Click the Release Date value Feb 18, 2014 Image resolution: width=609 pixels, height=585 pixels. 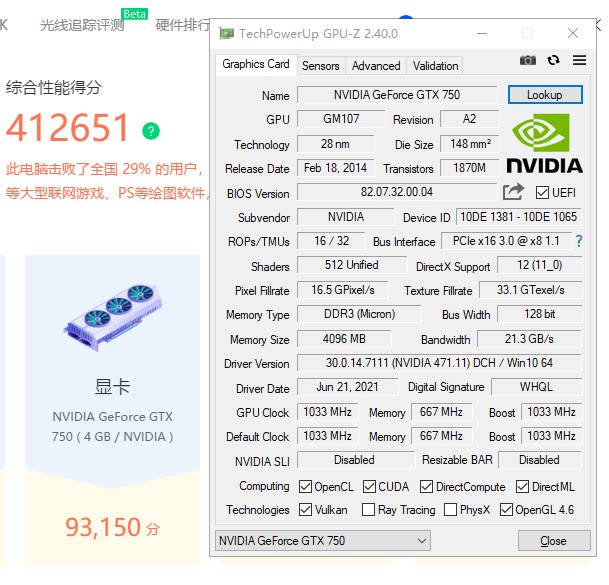click(x=336, y=168)
